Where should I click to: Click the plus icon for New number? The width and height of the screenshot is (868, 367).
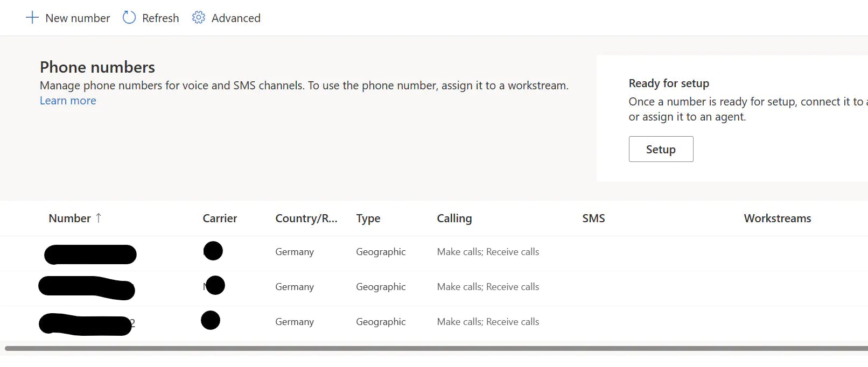[32, 18]
